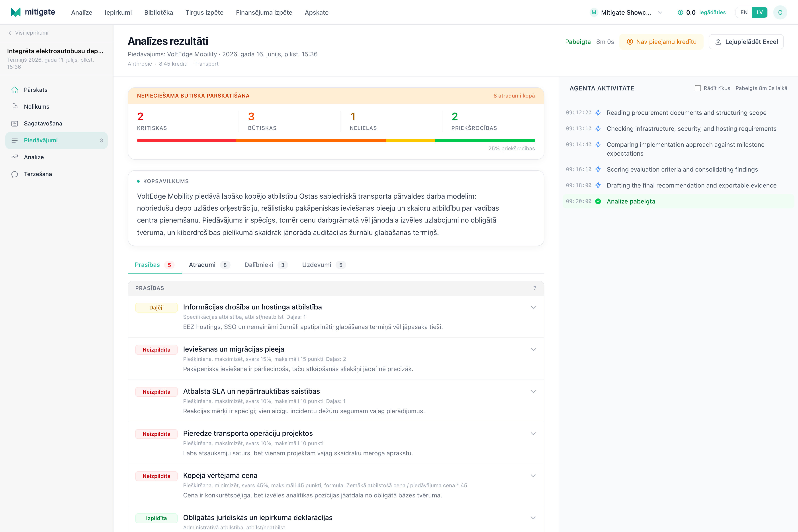798x532 pixels.
Task: Expand Ieviešanas un migrācijas pieeja row
Action: click(533, 350)
